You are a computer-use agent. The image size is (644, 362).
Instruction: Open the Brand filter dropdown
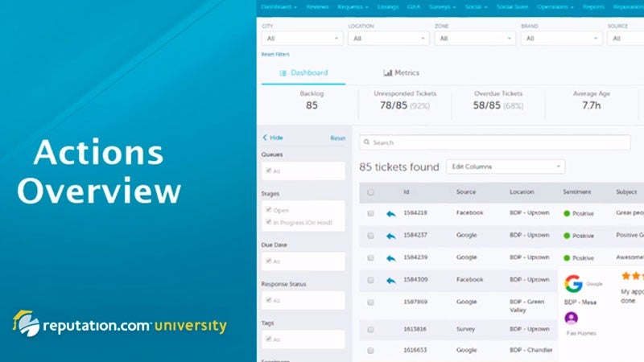click(x=561, y=38)
